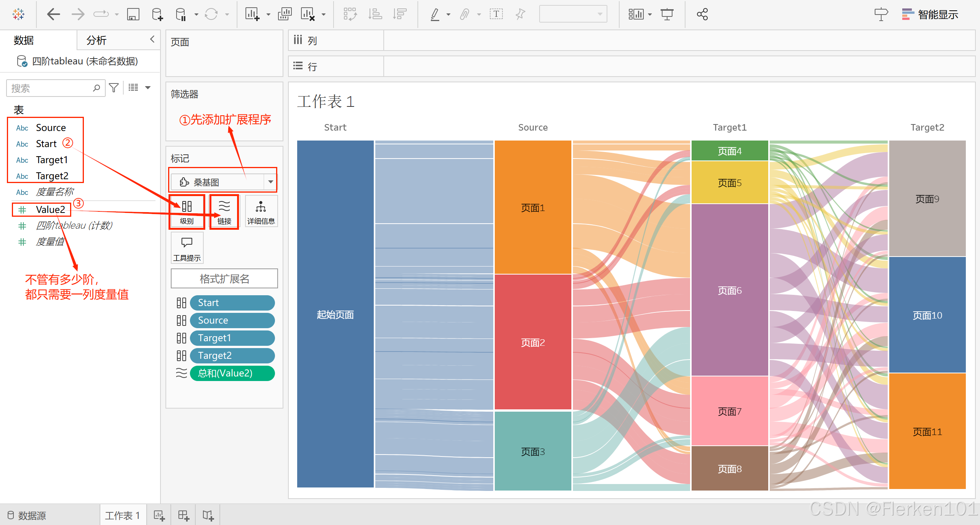Click the swap rows and columns icon

[350, 15]
